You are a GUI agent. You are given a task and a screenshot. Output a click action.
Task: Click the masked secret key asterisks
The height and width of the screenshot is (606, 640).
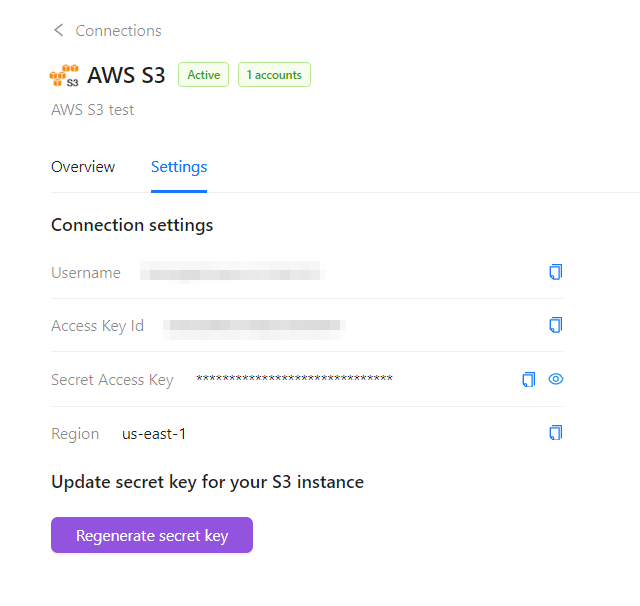click(x=294, y=379)
